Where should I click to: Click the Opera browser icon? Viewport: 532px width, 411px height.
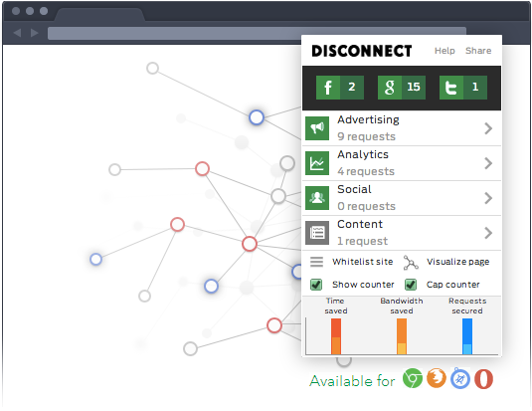(x=483, y=379)
